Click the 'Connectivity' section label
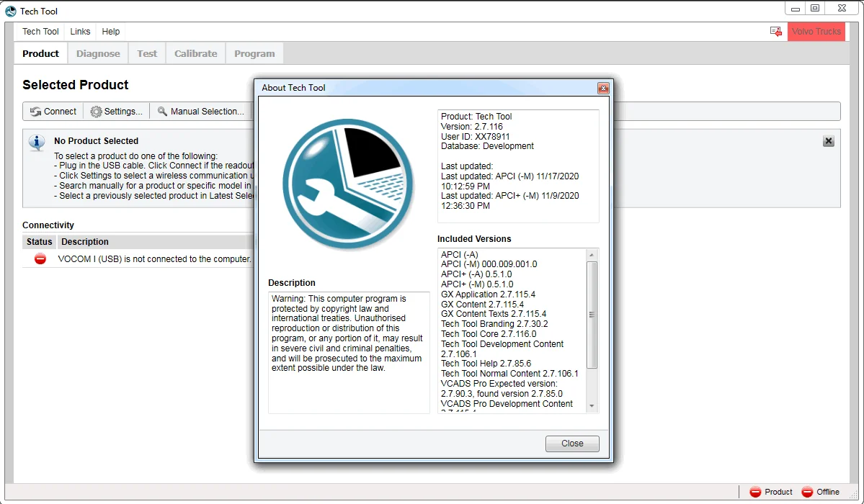The image size is (864, 504). point(48,225)
